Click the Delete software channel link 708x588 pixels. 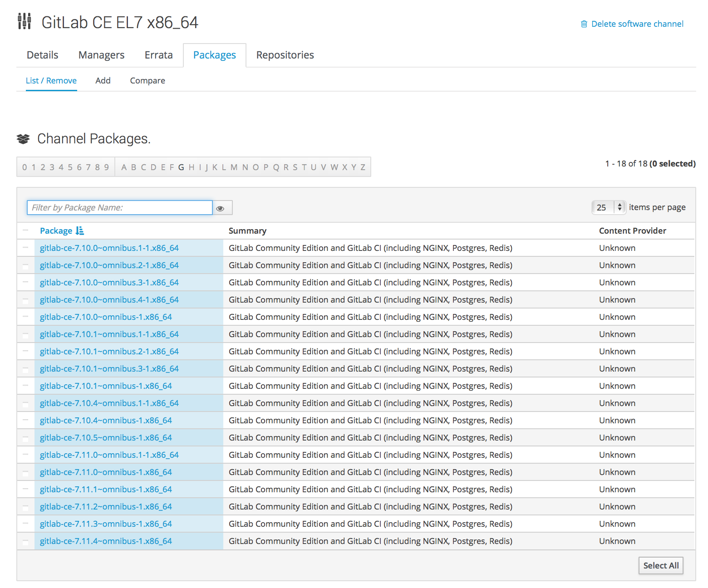click(637, 24)
